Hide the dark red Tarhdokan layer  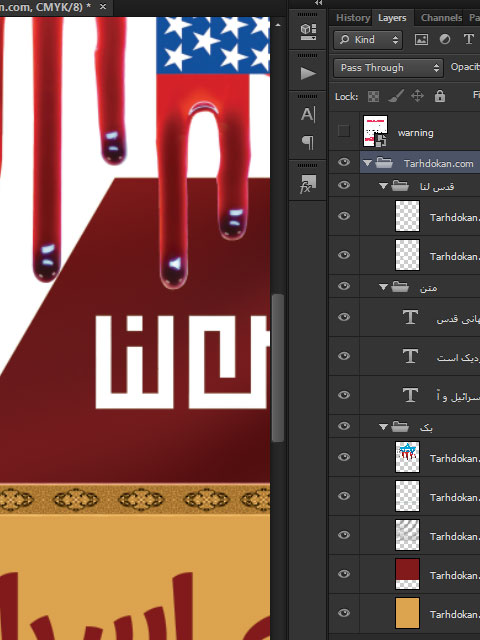click(344, 574)
